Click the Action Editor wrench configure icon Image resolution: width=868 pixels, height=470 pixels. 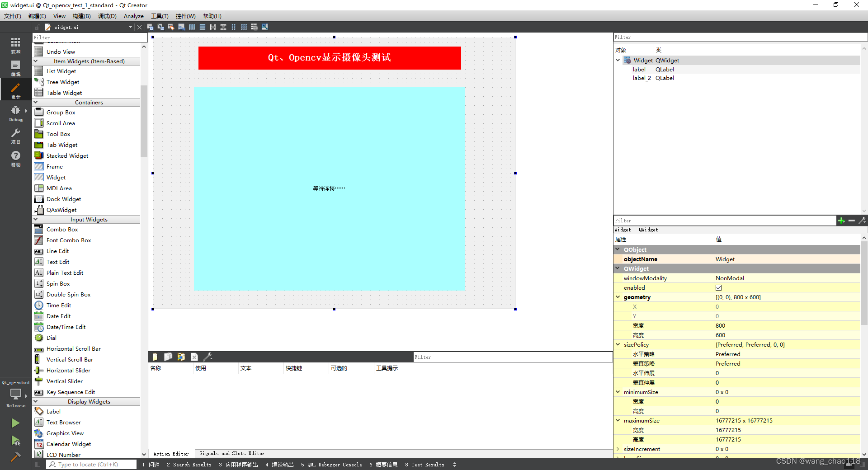coord(208,357)
